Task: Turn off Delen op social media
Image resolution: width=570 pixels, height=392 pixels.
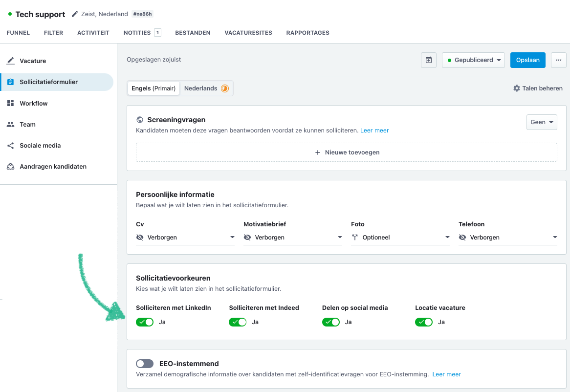Action: tap(331, 322)
